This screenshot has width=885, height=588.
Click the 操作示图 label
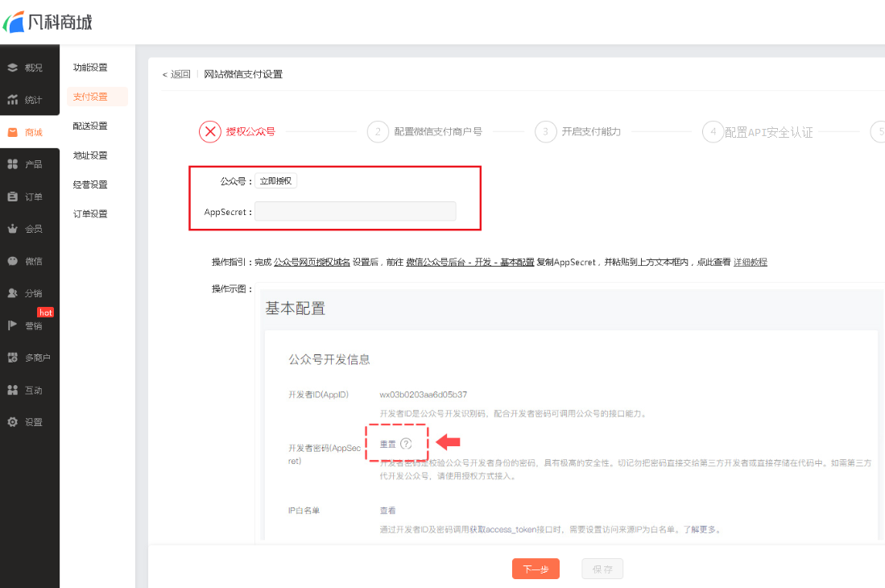coord(231,289)
